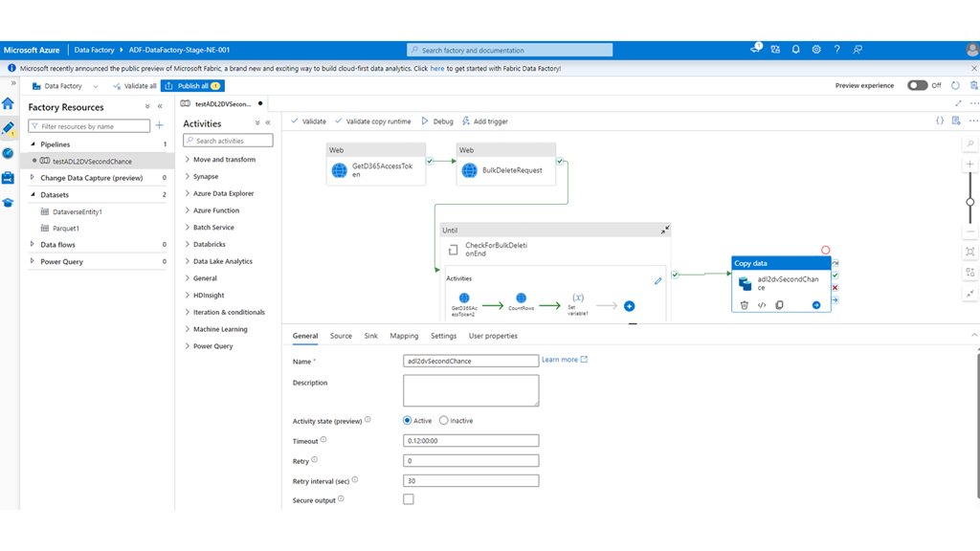Add activity inside Until with plus
Viewport: 980px width, 551px height.
(630, 306)
